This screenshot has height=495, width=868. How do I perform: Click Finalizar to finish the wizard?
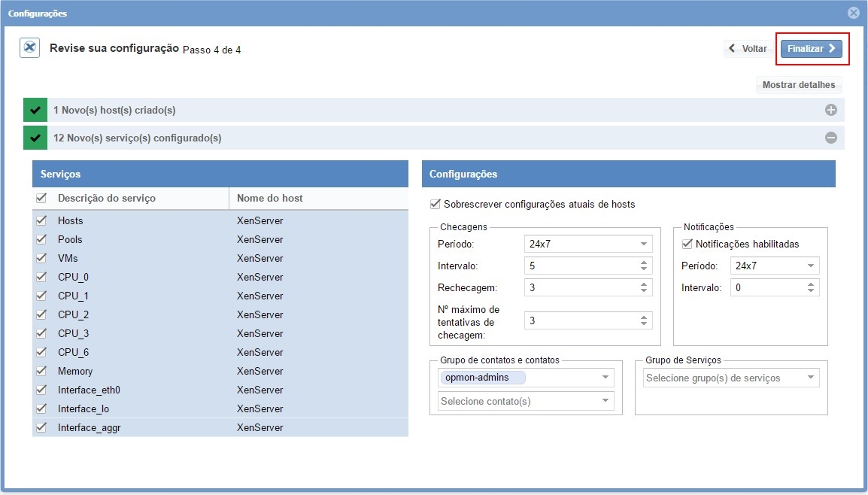811,49
